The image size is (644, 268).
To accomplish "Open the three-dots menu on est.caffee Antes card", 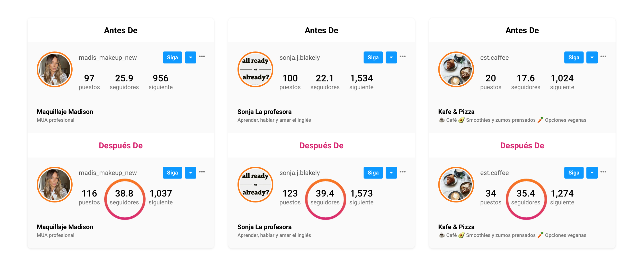I will (603, 57).
